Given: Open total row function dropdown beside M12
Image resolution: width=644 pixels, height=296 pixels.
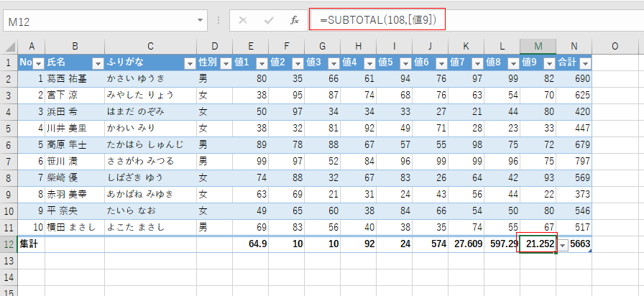Looking at the screenshot, I should point(563,245).
